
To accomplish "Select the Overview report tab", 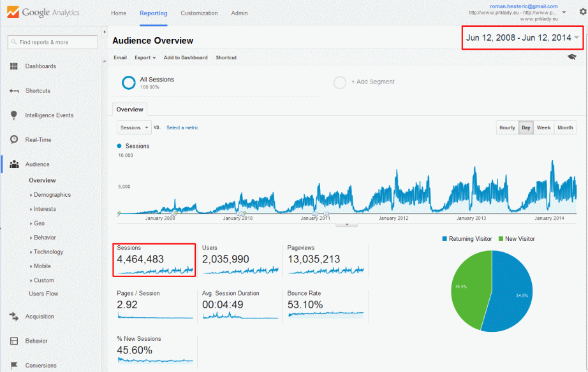I will click(x=129, y=110).
